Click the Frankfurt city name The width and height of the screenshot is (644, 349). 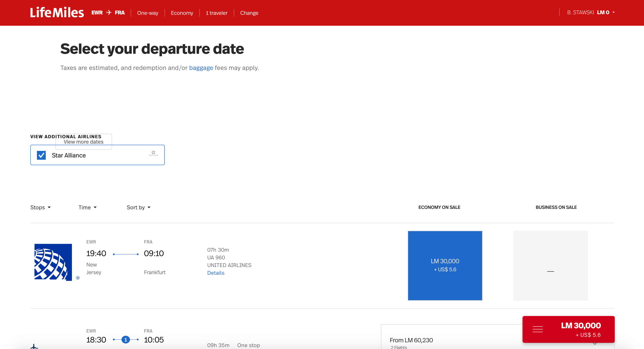coord(155,272)
